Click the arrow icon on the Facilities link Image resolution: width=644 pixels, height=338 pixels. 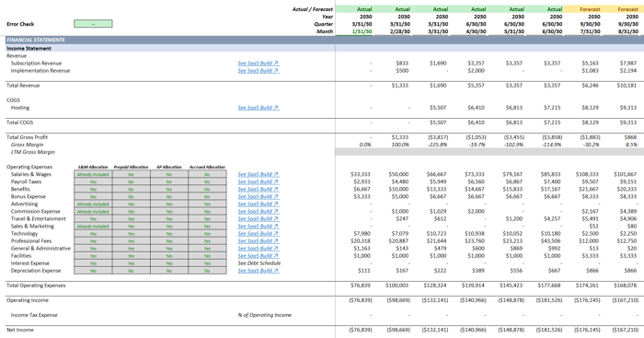276,256
